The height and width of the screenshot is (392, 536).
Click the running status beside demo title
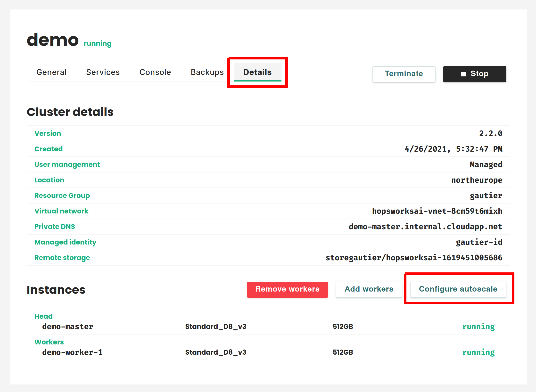[x=98, y=44]
